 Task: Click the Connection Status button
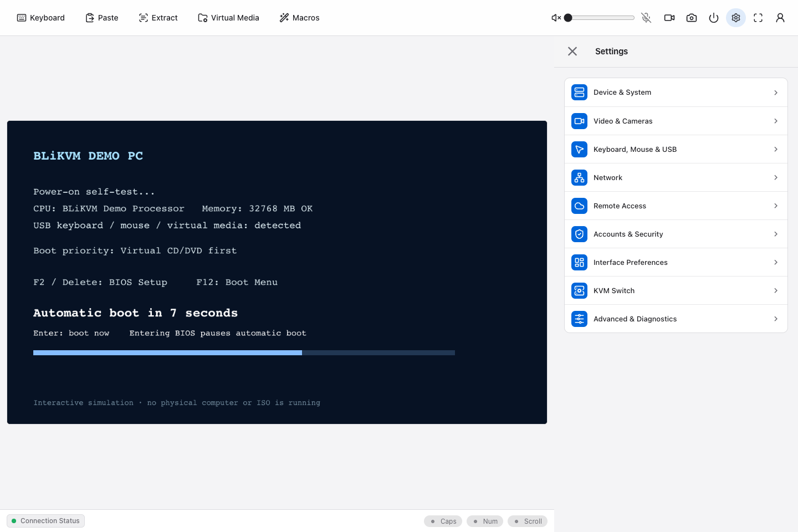tap(45, 521)
